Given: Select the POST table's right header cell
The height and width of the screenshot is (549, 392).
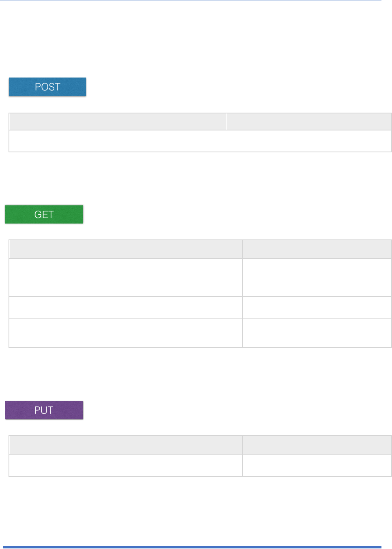Looking at the screenshot, I should (x=308, y=122).
